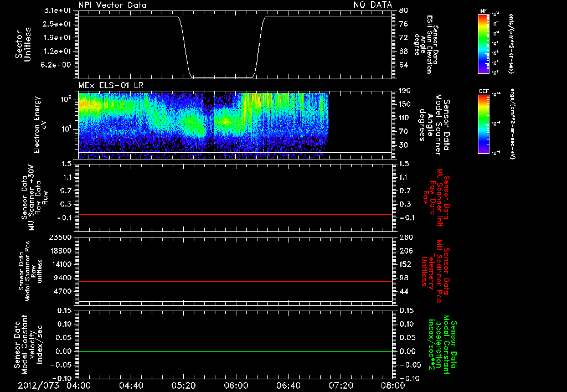Click the "260" telemetry tick value

(405, 237)
